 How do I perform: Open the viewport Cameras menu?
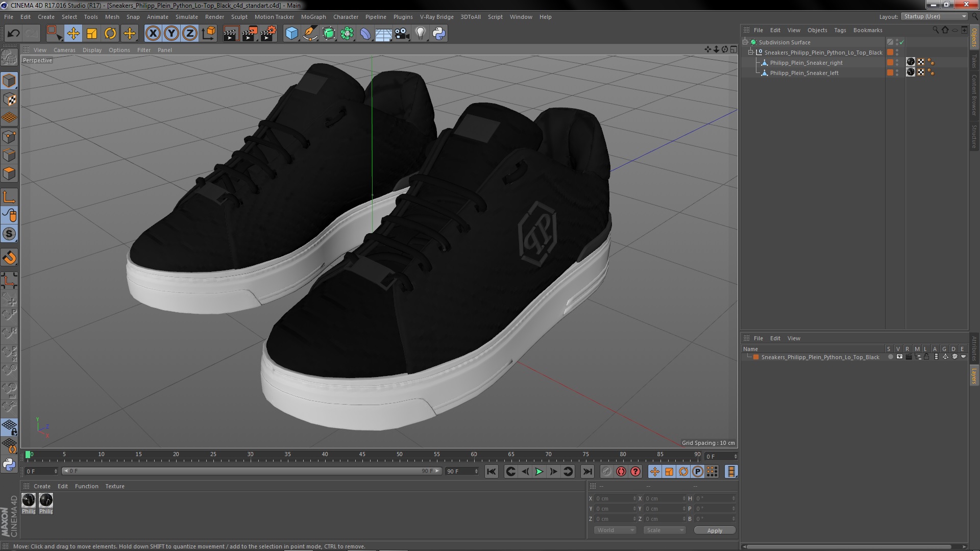pyautogui.click(x=64, y=50)
